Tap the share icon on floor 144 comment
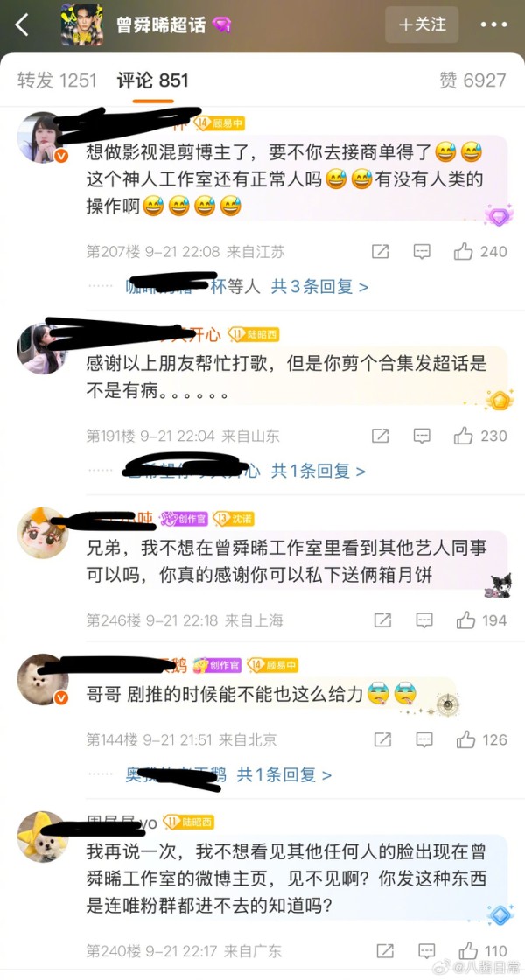The height and width of the screenshot is (980, 525). (382, 740)
